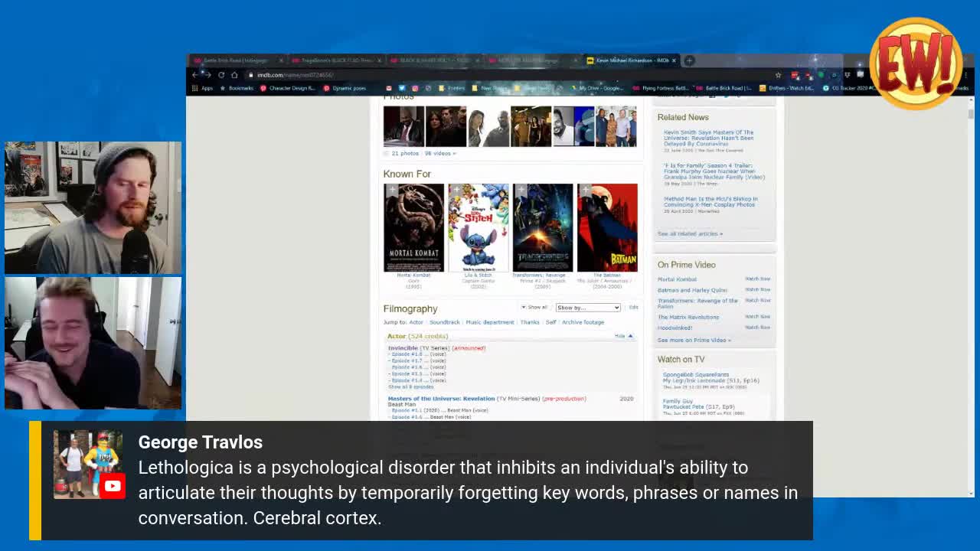This screenshot has width=980, height=551.
Task: Switch to the Battle Brick Road tab
Action: [237, 60]
